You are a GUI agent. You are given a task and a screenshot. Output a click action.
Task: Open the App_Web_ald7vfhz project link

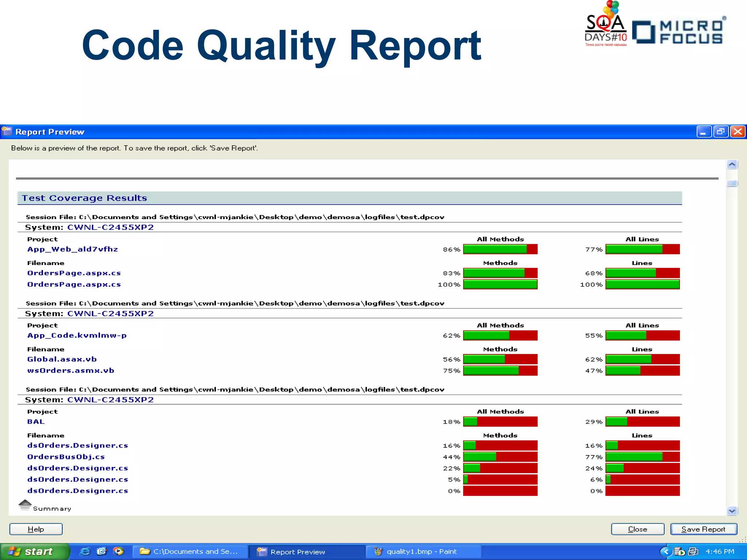[x=73, y=249]
